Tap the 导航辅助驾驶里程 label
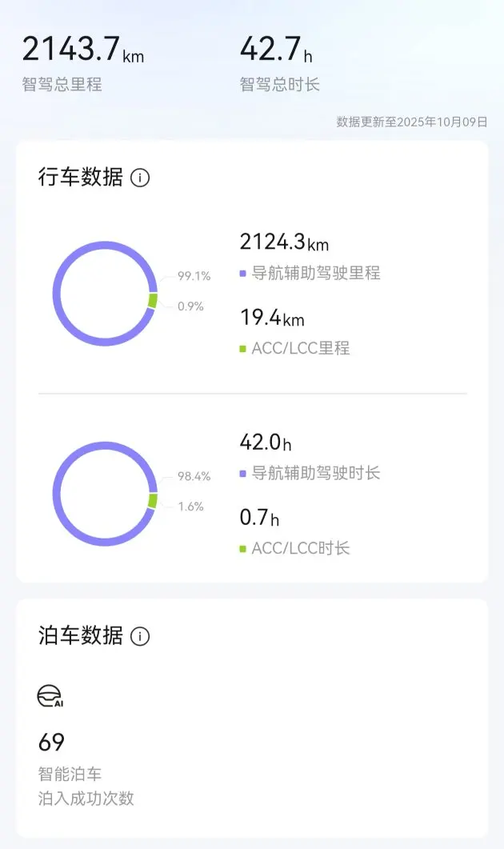504x849 pixels. (x=316, y=273)
